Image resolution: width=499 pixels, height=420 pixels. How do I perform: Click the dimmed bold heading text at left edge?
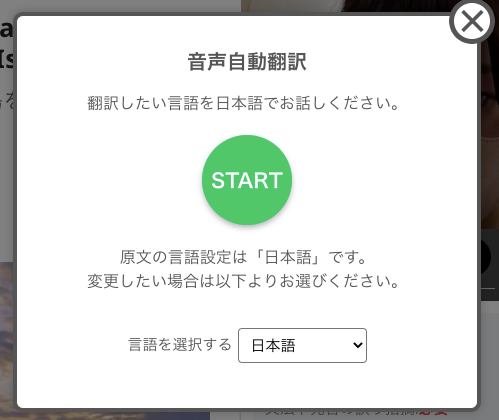[x=7, y=45]
